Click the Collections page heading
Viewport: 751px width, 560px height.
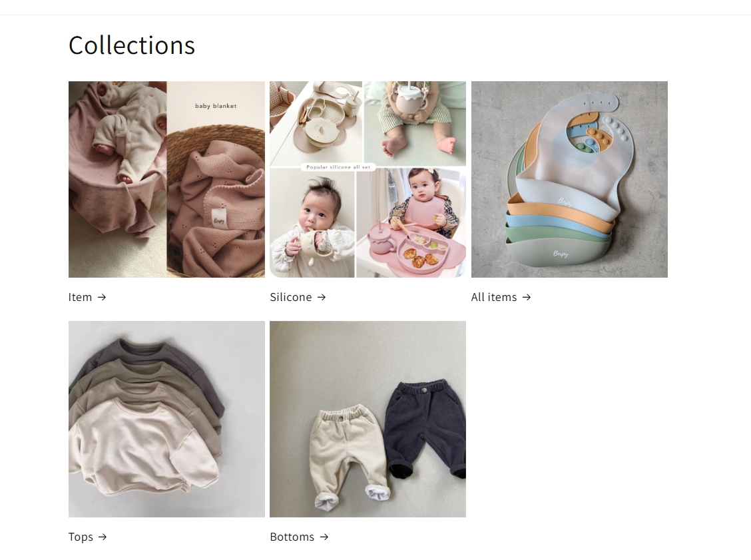pos(132,45)
